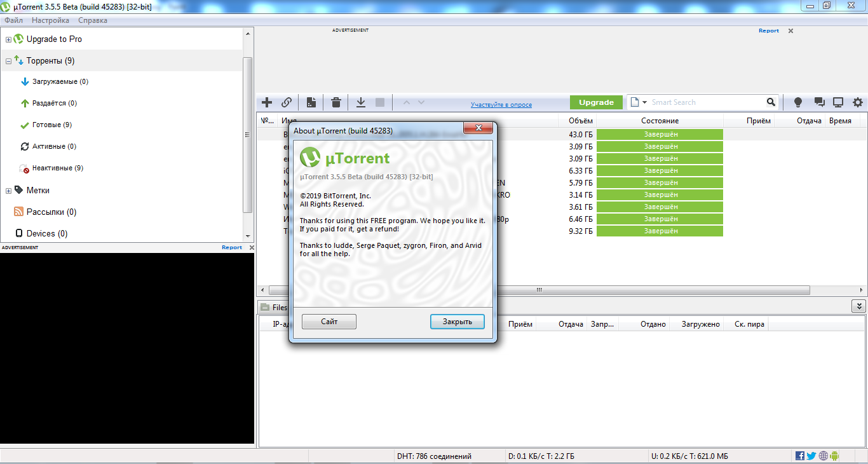The width and height of the screenshot is (868, 464).
Task: Click the lightbulb icon in toolbar
Action: tap(798, 102)
